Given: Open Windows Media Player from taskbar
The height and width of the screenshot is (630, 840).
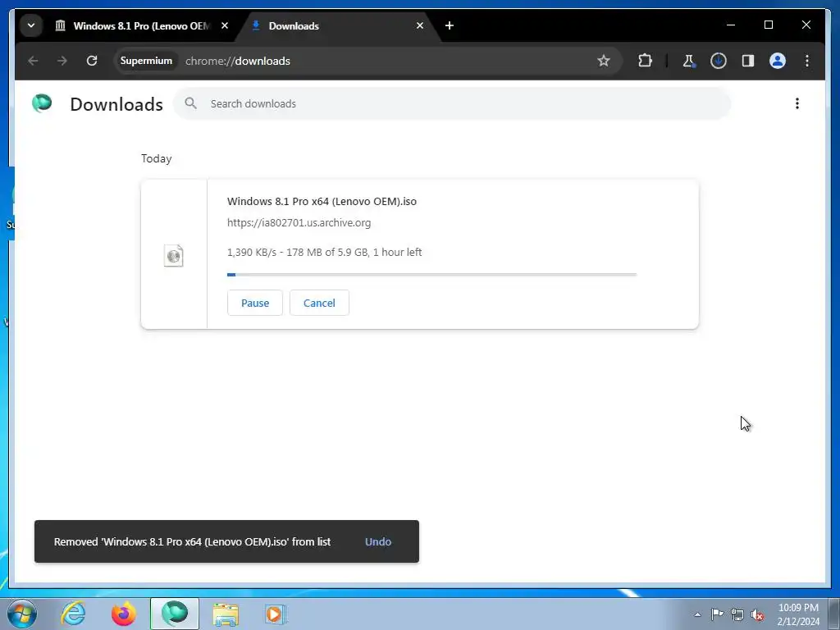Looking at the screenshot, I should pyautogui.click(x=276, y=614).
